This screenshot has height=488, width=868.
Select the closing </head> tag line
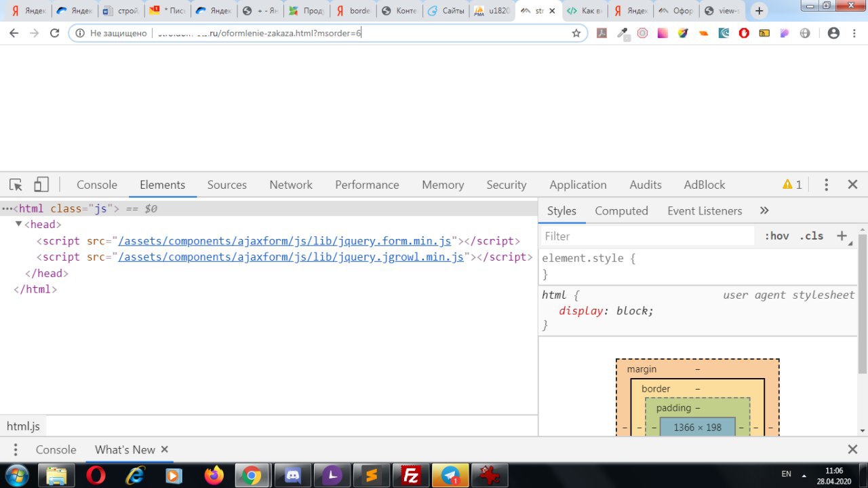(47, 274)
